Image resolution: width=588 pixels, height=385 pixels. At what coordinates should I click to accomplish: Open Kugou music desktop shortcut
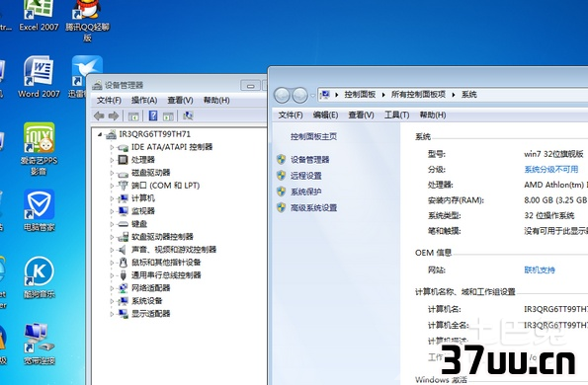coord(39,277)
